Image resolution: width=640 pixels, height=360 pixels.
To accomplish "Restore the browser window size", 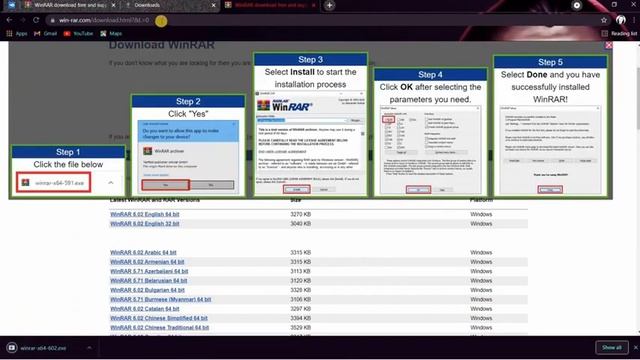I will pyautogui.click(x=614, y=4).
